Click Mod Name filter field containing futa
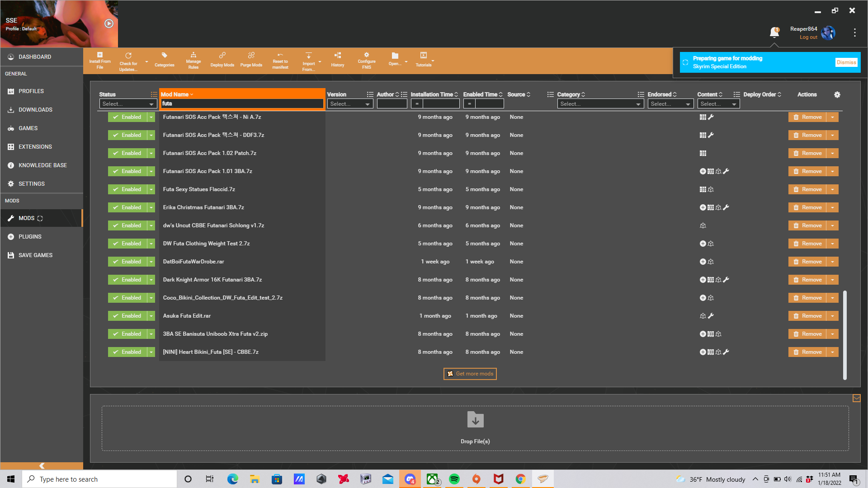868x488 pixels. 242,103
